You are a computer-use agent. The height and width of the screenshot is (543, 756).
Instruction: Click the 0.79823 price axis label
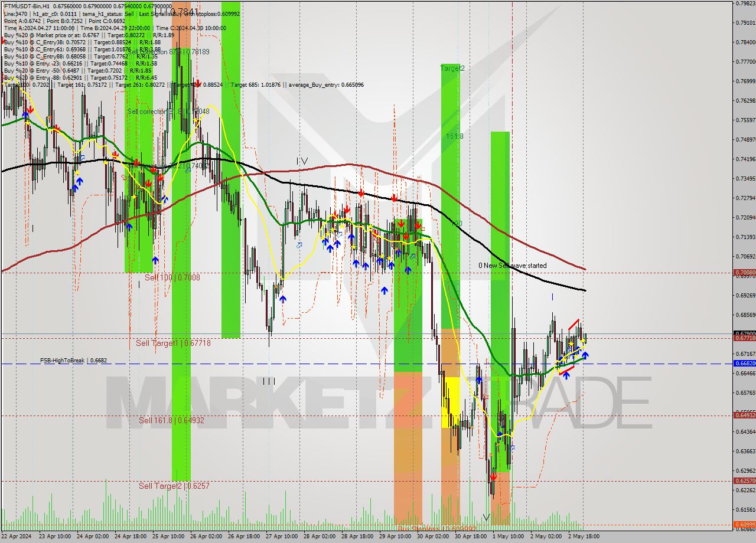coord(745,3)
